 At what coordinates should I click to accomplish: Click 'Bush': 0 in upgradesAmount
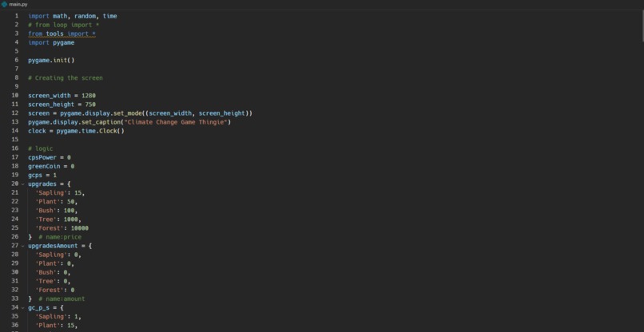click(53, 272)
